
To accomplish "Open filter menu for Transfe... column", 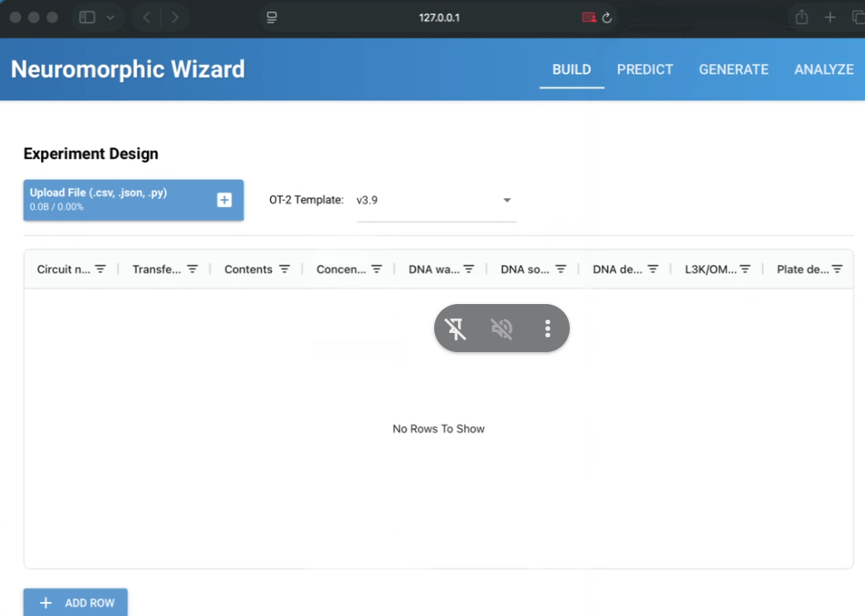I will [192, 269].
